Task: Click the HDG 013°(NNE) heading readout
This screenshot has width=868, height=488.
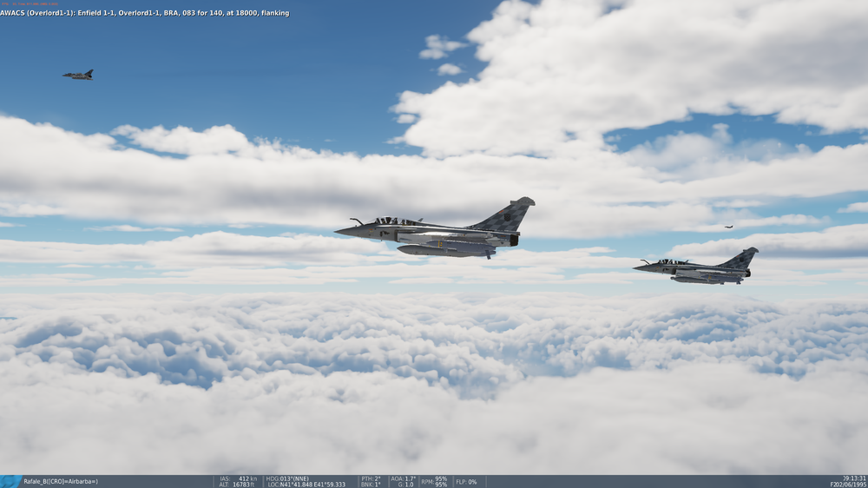Action: click(288, 478)
